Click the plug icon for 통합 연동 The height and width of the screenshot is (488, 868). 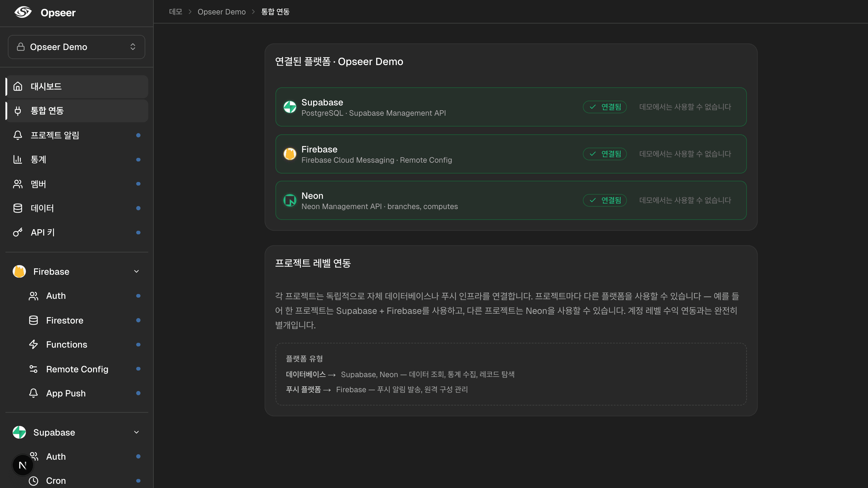(17, 111)
